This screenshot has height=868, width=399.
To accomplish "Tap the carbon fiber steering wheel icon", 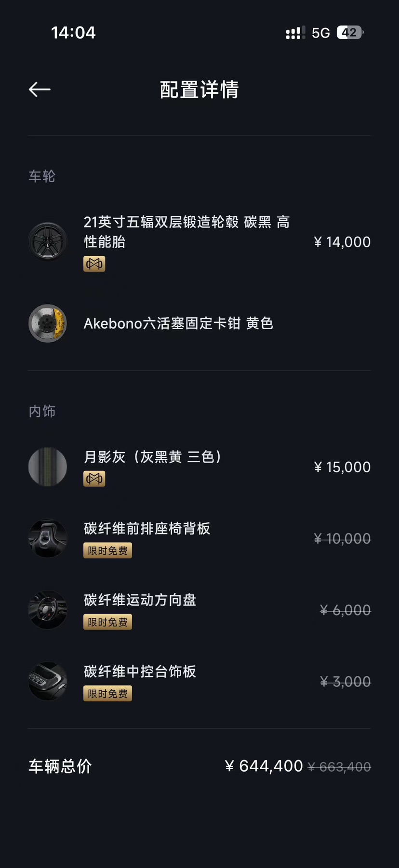I will [47, 610].
